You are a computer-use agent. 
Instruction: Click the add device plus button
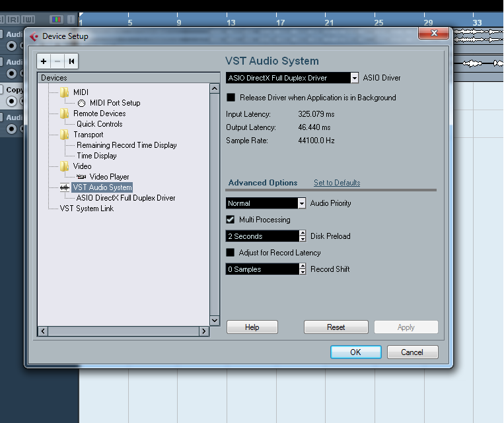[x=44, y=61]
